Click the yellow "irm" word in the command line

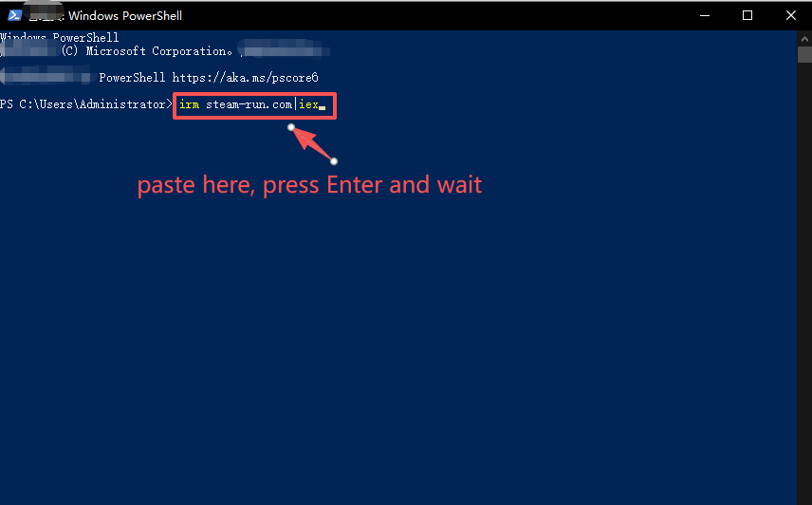[x=189, y=104]
